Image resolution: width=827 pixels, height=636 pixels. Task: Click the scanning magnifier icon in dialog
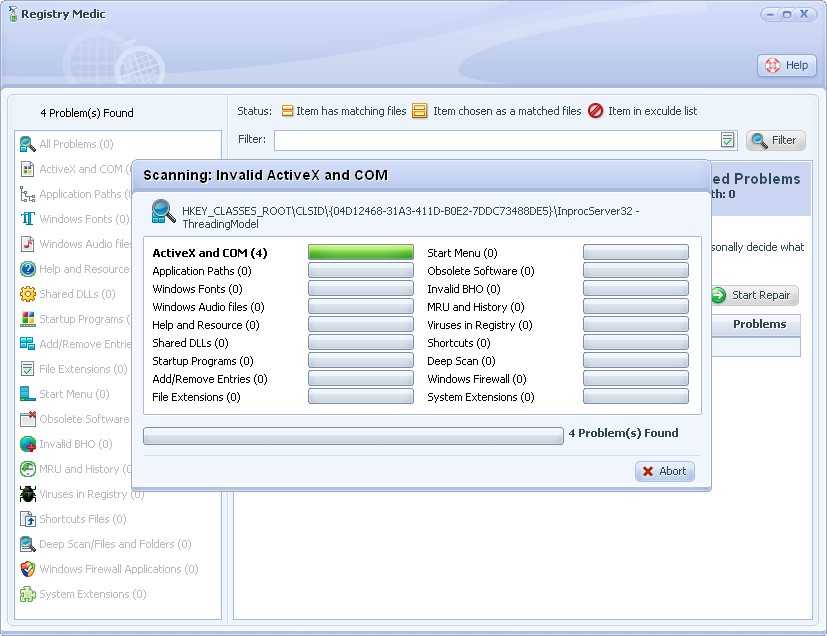(x=163, y=211)
